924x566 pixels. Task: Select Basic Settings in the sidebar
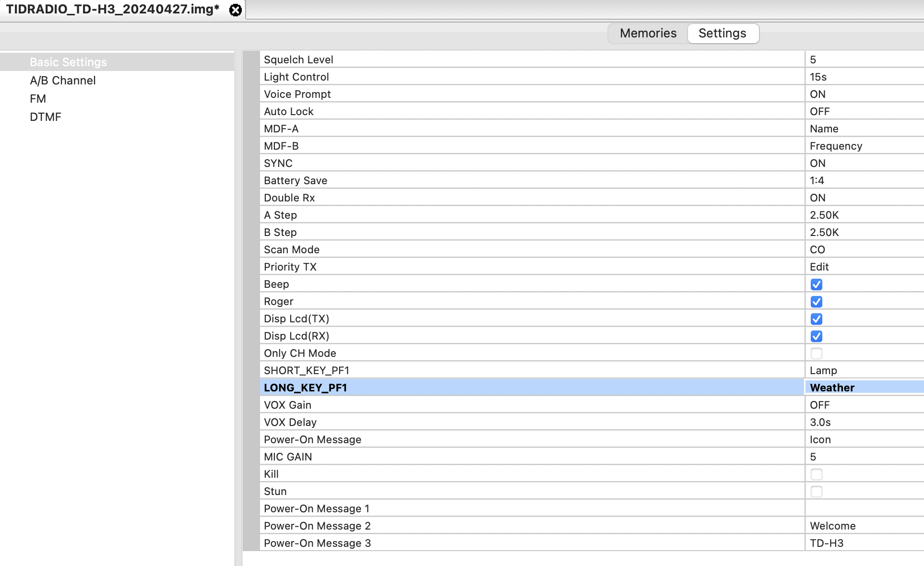(68, 62)
